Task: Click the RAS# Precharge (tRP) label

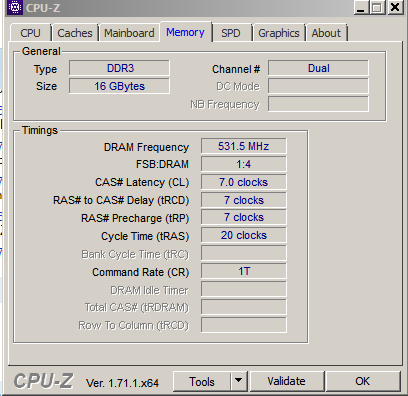Action: pos(135,218)
